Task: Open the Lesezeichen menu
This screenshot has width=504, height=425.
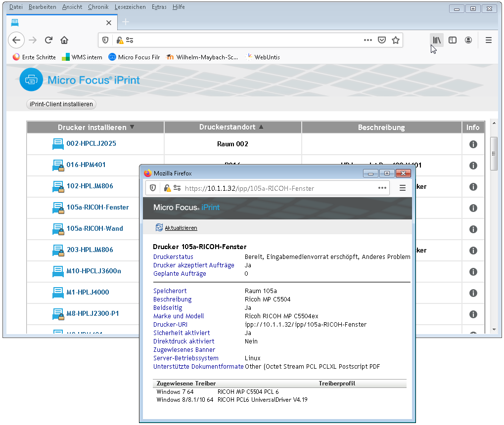Action: tap(130, 7)
